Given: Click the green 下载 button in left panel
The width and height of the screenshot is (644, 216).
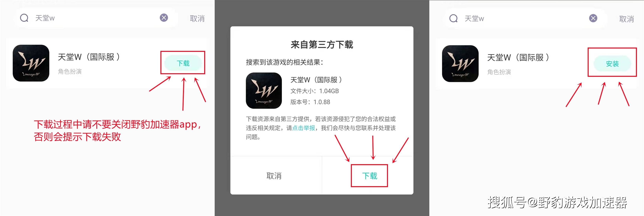Looking at the screenshot, I should [183, 63].
